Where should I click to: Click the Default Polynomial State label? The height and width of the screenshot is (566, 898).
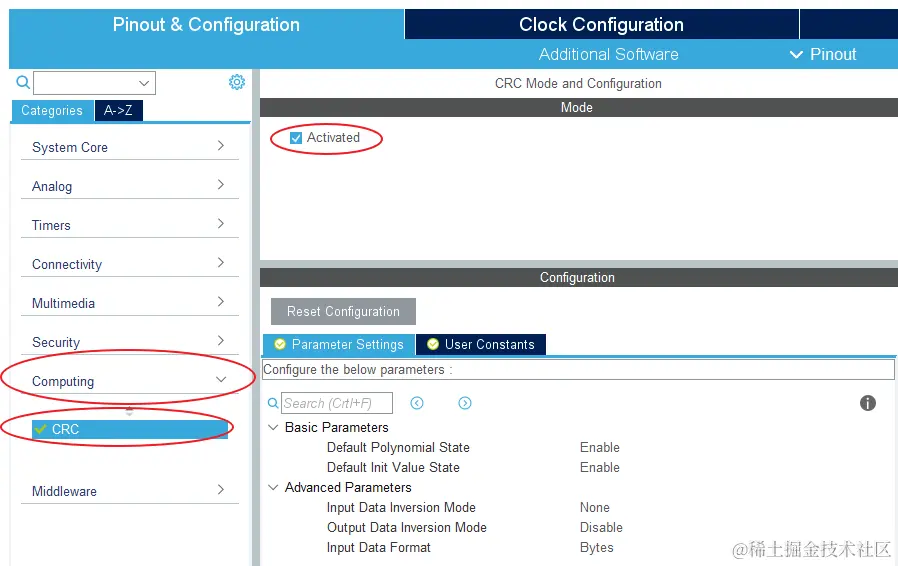[x=398, y=447]
